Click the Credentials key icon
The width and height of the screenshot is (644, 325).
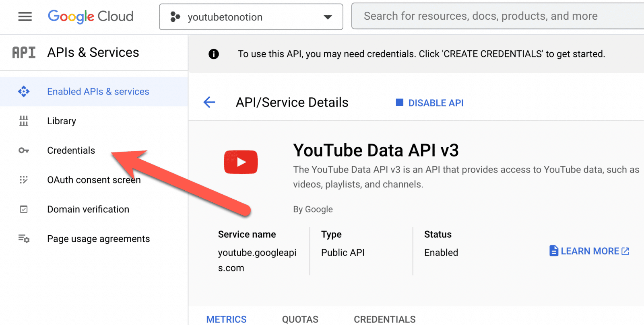click(x=24, y=150)
